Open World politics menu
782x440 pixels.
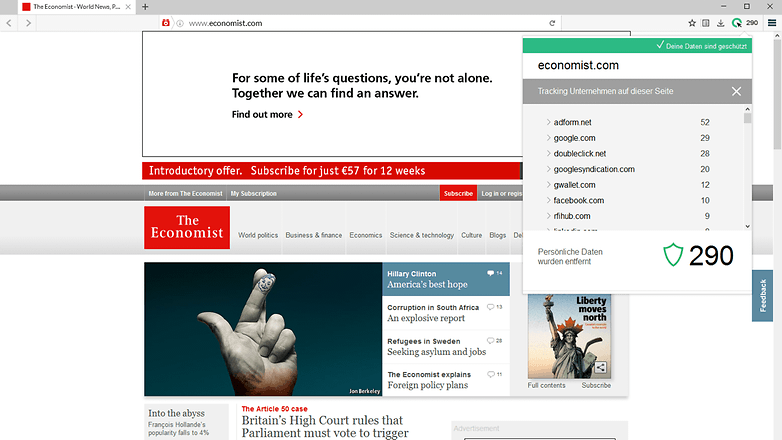click(x=258, y=235)
